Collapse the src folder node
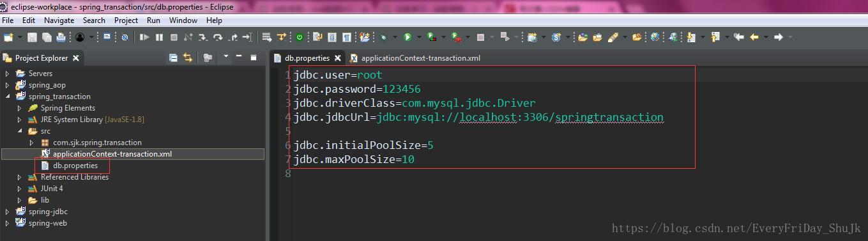This screenshot has height=241, width=868. (20, 131)
